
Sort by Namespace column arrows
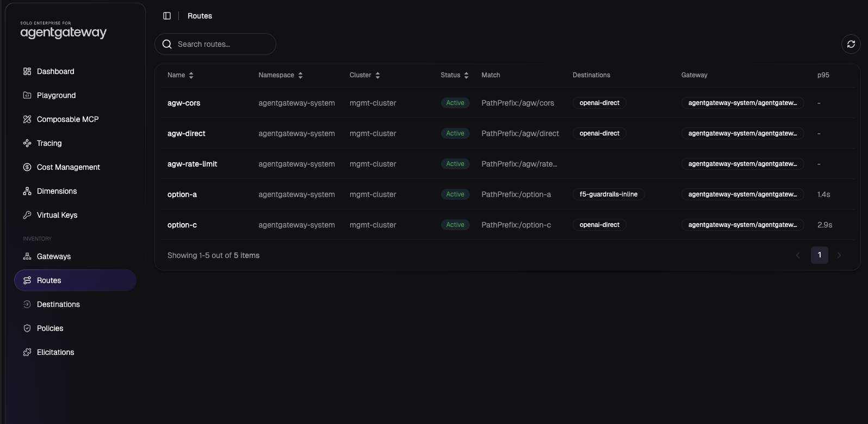click(300, 75)
